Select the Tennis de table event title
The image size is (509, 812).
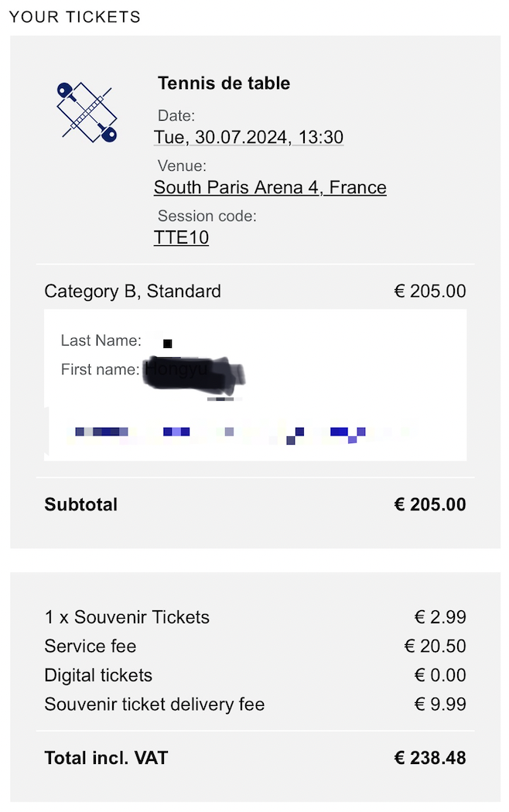tap(224, 83)
